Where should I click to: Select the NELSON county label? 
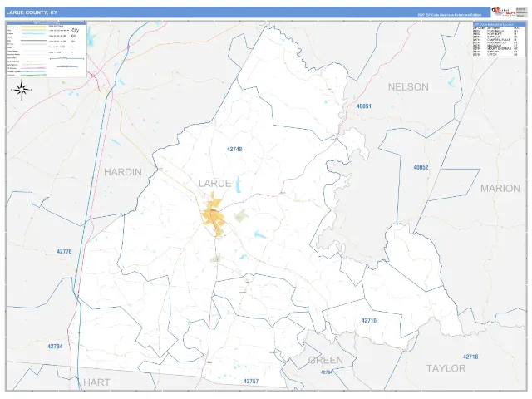[x=408, y=87]
